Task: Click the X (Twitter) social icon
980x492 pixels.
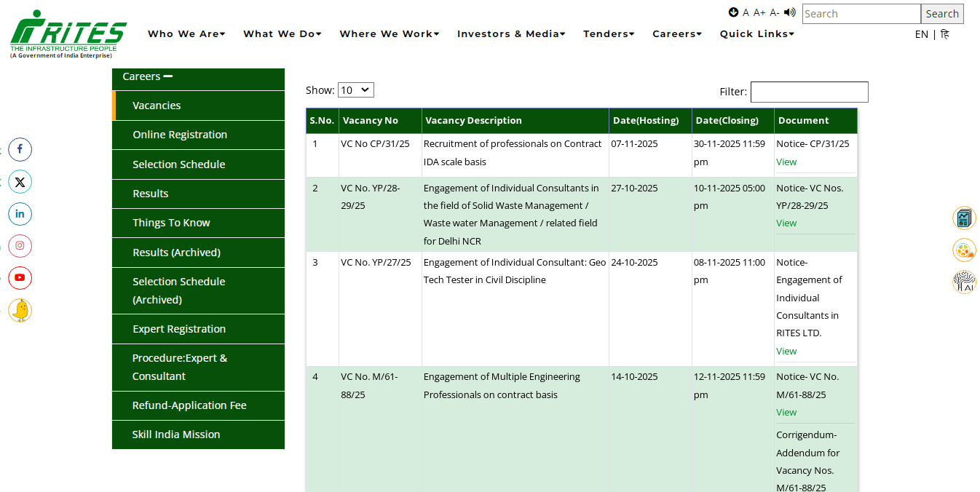Action: [x=20, y=181]
